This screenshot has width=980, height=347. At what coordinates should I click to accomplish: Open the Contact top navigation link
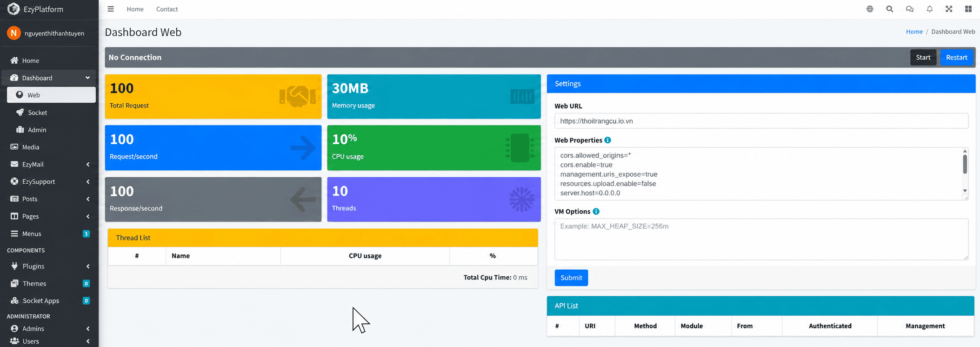point(167,9)
